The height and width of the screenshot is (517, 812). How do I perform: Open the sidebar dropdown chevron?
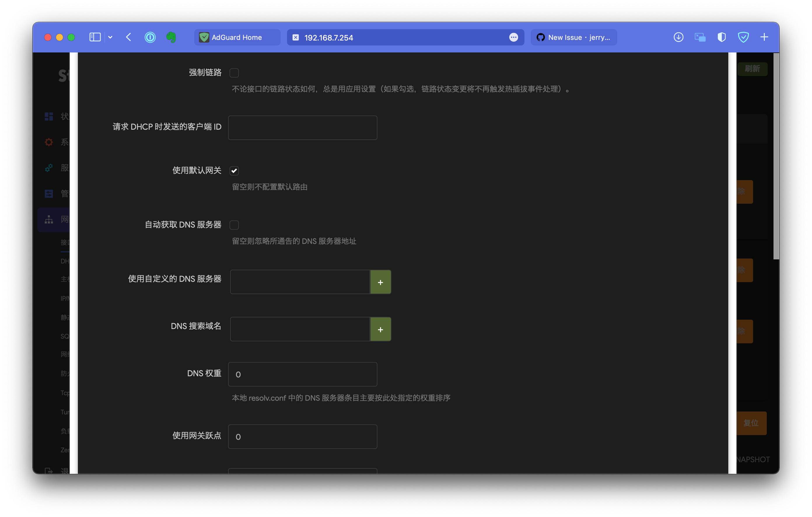[x=110, y=37]
